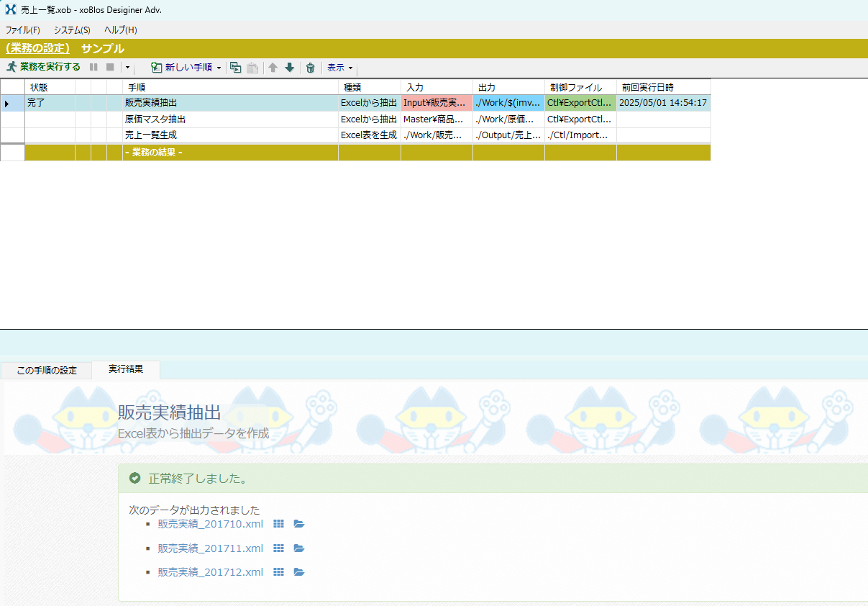Click the 販売実績_201712.xml link
Image resolution: width=868 pixels, height=606 pixels.
coord(210,572)
